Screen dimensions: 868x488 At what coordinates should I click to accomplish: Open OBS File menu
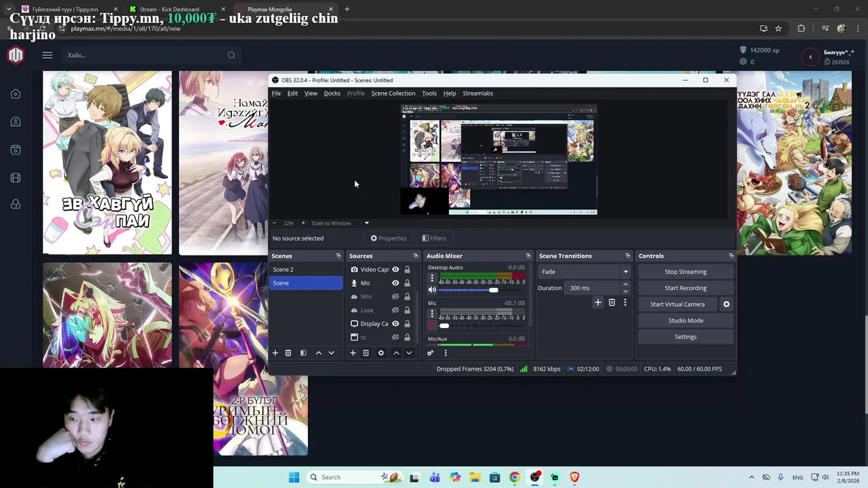(276, 94)
